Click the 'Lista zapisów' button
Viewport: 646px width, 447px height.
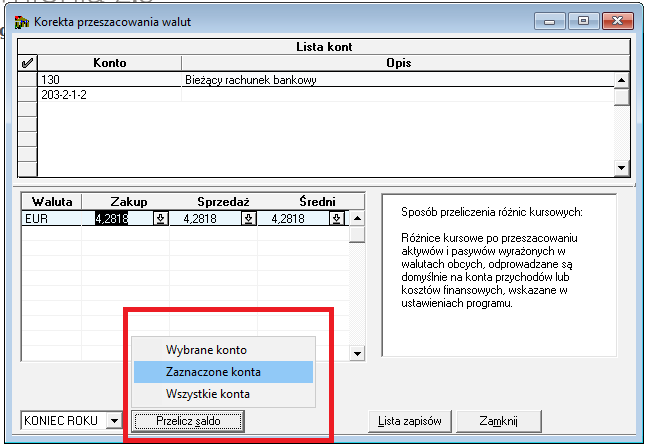click(x=410, y=421)
